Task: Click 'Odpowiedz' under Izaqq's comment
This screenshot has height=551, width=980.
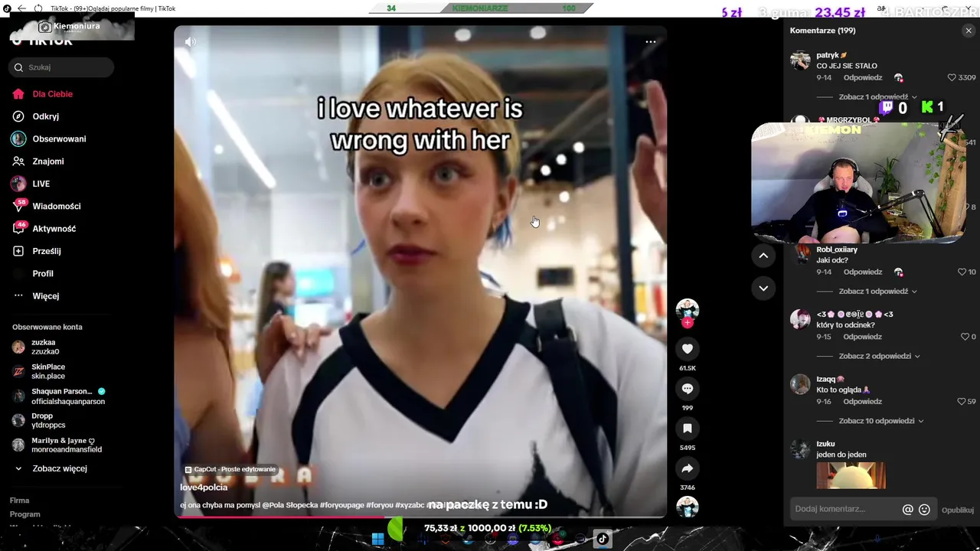Action: (x=863, y=402)
